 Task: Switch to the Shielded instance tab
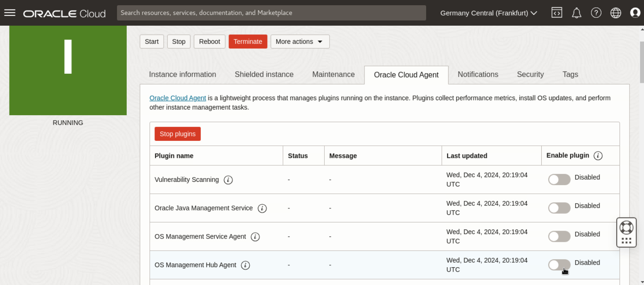264,75
